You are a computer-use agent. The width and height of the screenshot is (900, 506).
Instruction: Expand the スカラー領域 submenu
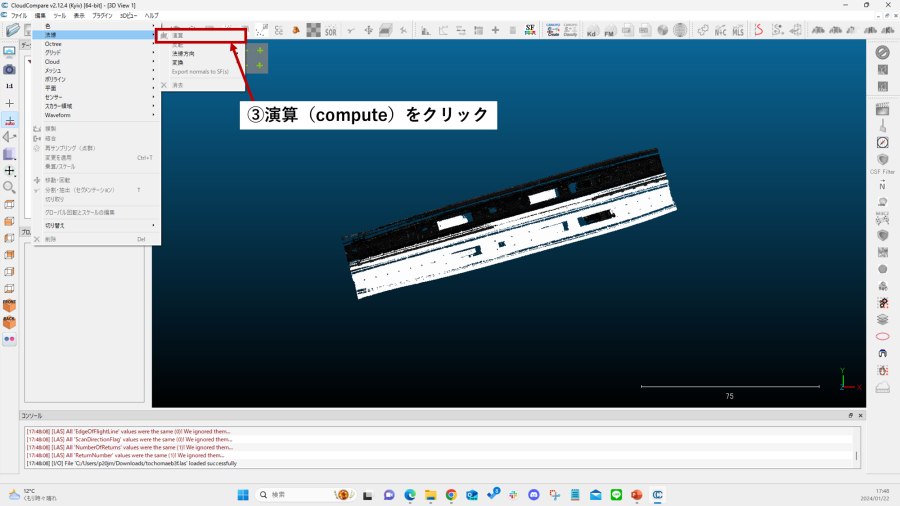[95, 106]
